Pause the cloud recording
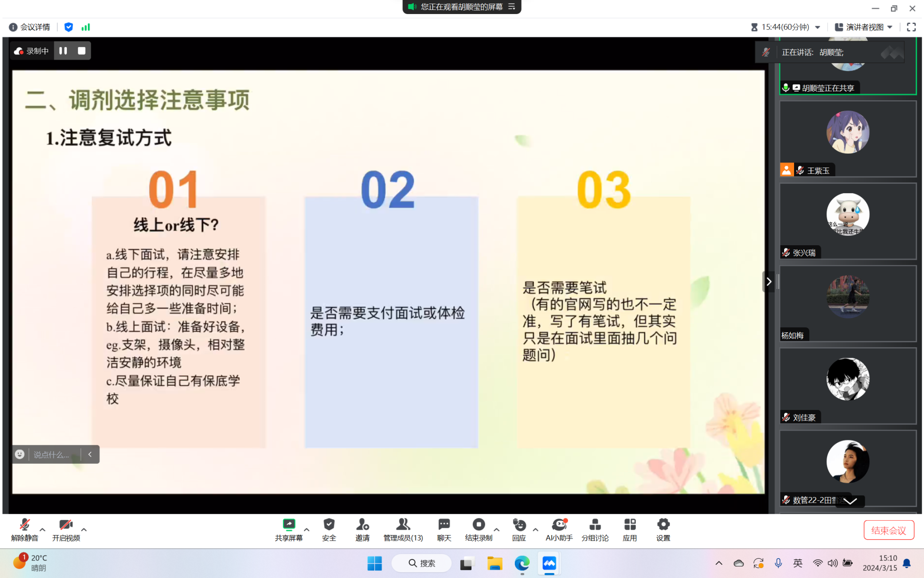The height and width of the screenshot is (578, 924). [x=63, y=51]
